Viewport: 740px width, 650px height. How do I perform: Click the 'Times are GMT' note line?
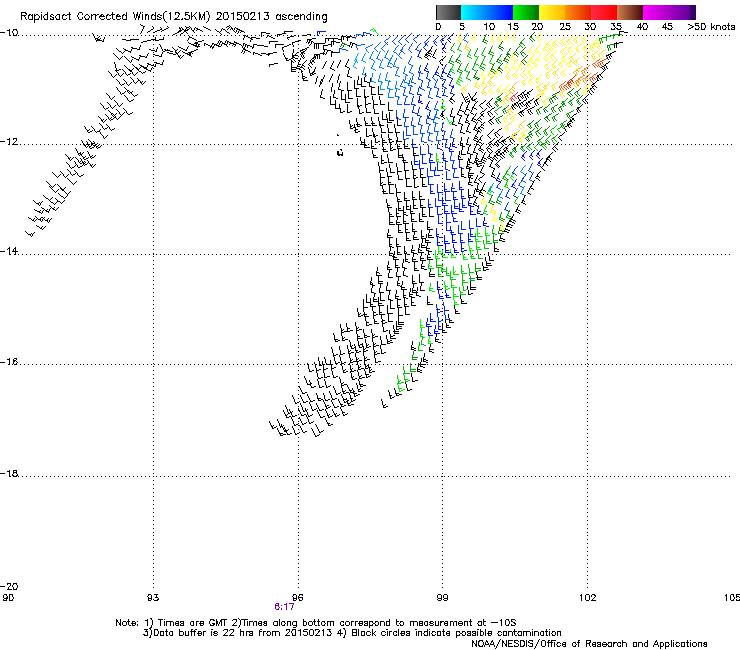click(316, 623)
